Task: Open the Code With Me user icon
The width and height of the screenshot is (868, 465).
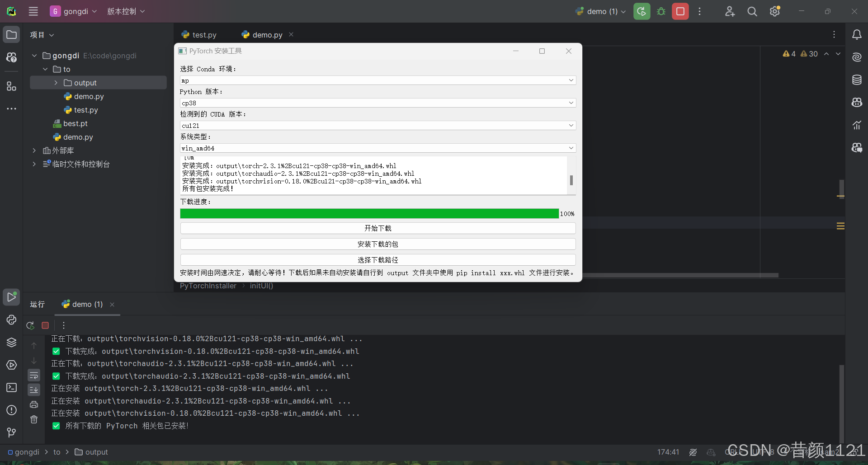Action: pos(730,11)
